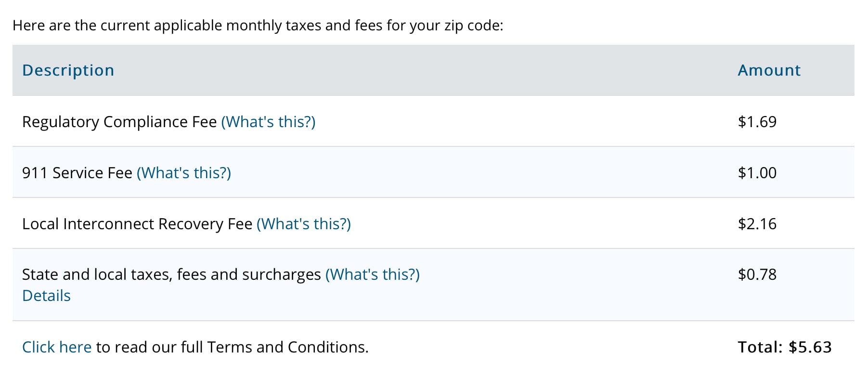Click the $0.78 amount value
The height and width of the screenshot is (378, 868).
click(x=757, y=274)
